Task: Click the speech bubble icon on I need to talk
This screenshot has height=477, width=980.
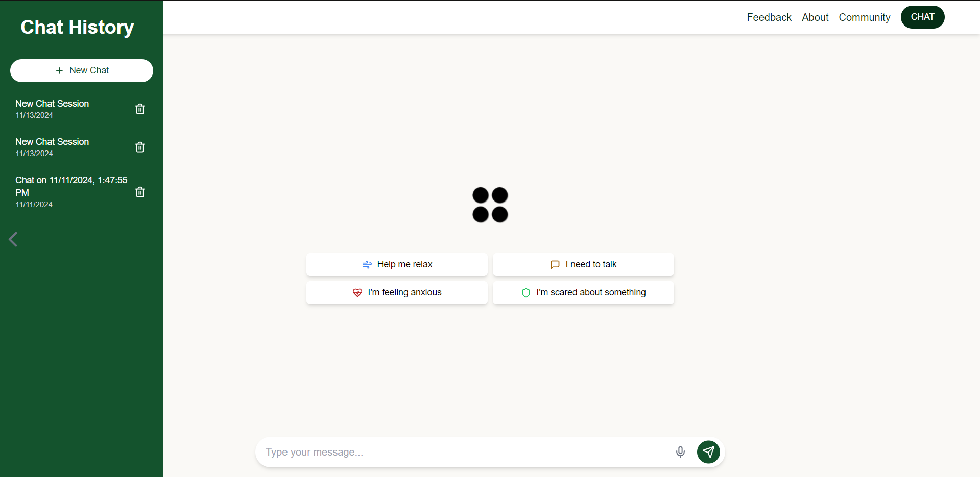Action: coord(555,264)
